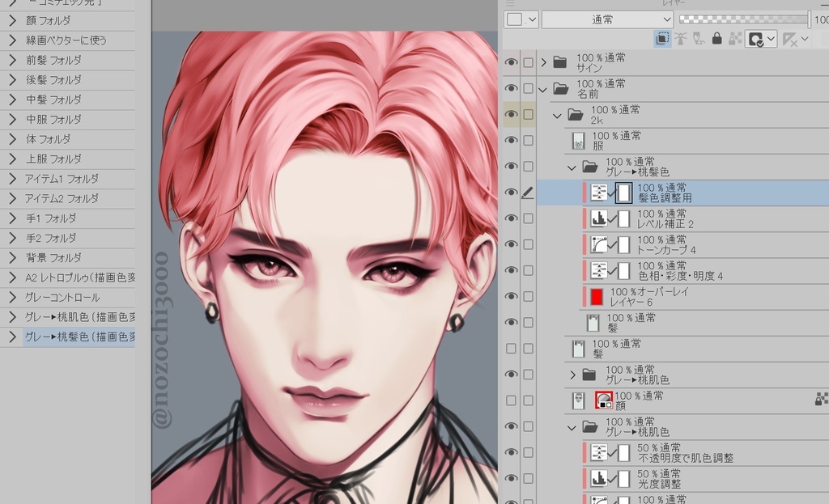
Task: Click the collapsed グレー▸桃肌色 folder icon
Action: click(589, 375)
